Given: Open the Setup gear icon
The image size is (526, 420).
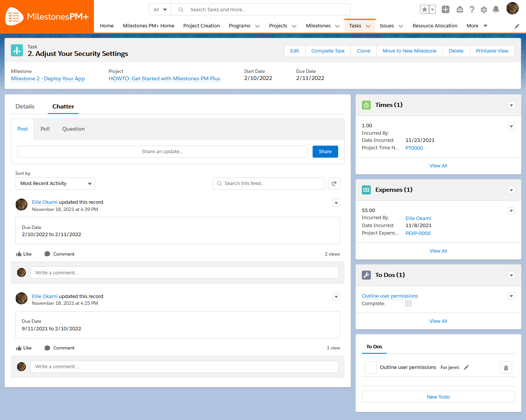Looking at the screenshot, I should [x=484, y=9].
